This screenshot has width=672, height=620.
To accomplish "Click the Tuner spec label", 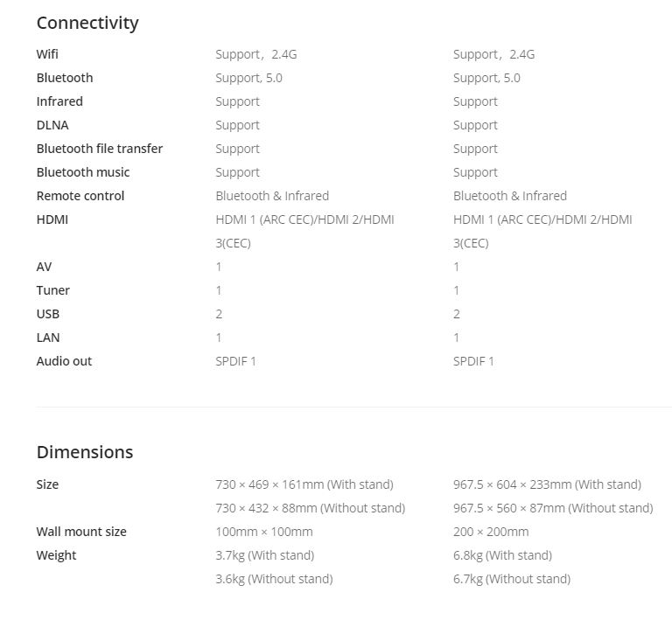I will pos(53,290).
